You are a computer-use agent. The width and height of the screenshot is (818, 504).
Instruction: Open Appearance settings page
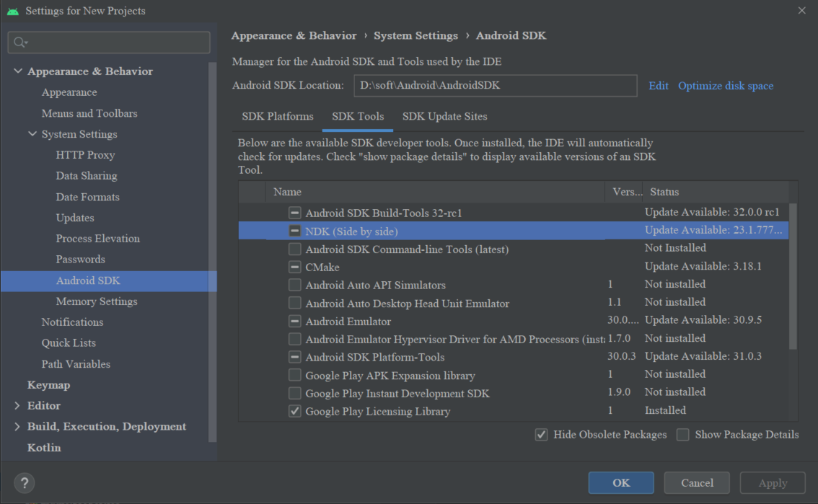[69, 92]
